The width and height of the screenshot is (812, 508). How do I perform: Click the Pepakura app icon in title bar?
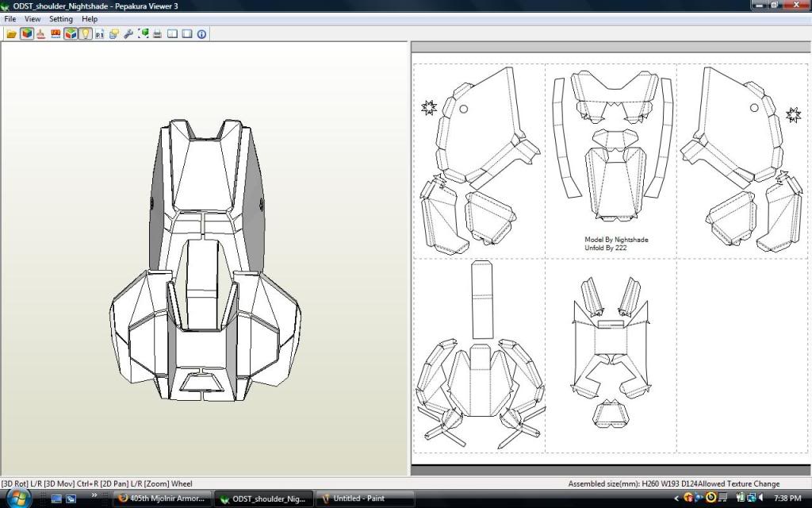pos(6,6)
